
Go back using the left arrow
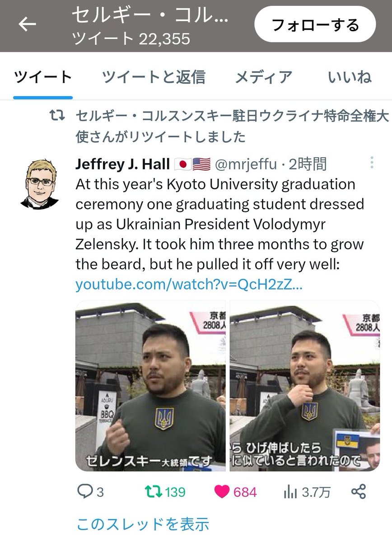click(27, 24)
